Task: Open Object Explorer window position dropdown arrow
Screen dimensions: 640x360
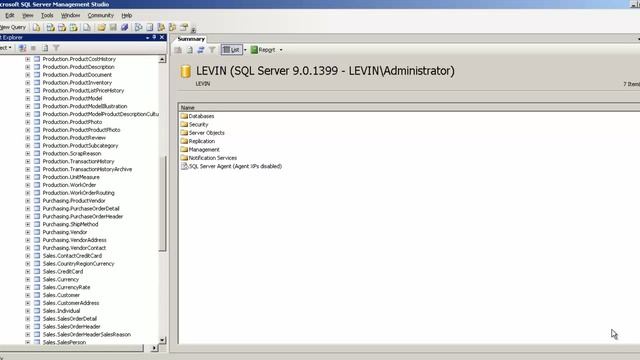Action: click(x=147, y=38)
